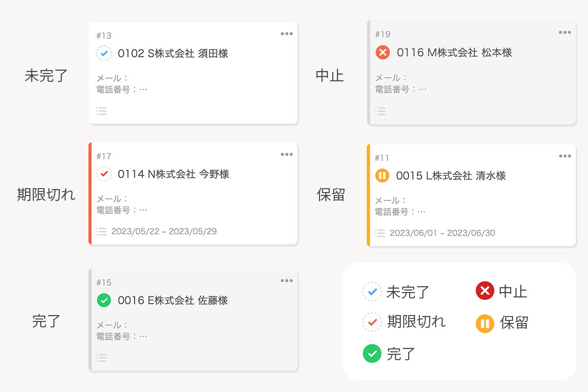Click the orange pause icon on card #11
The height and width of the screenshot is (392, 588).
coord(382,175)
